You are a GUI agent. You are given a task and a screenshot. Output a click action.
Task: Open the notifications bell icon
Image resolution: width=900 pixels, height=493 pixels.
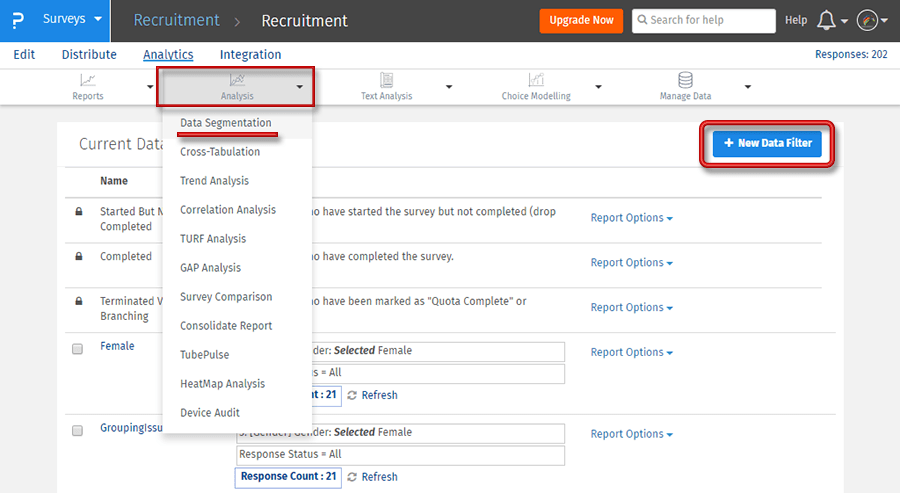826,21
